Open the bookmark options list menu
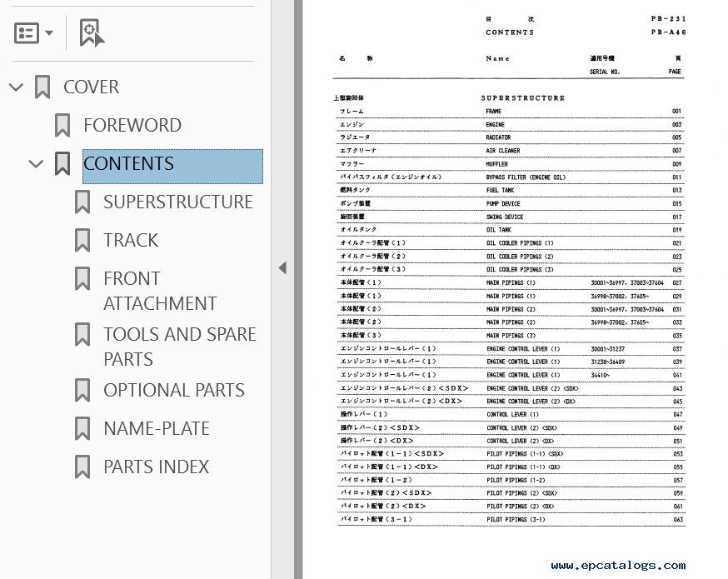The height and width of the screenshot is (579, 728). click(33, 33)
